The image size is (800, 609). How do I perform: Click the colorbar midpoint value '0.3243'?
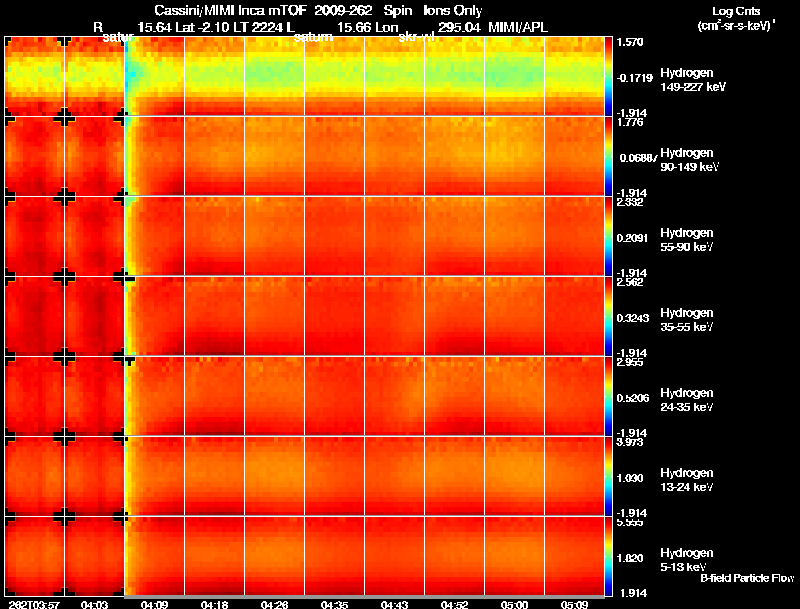(632, 318)
